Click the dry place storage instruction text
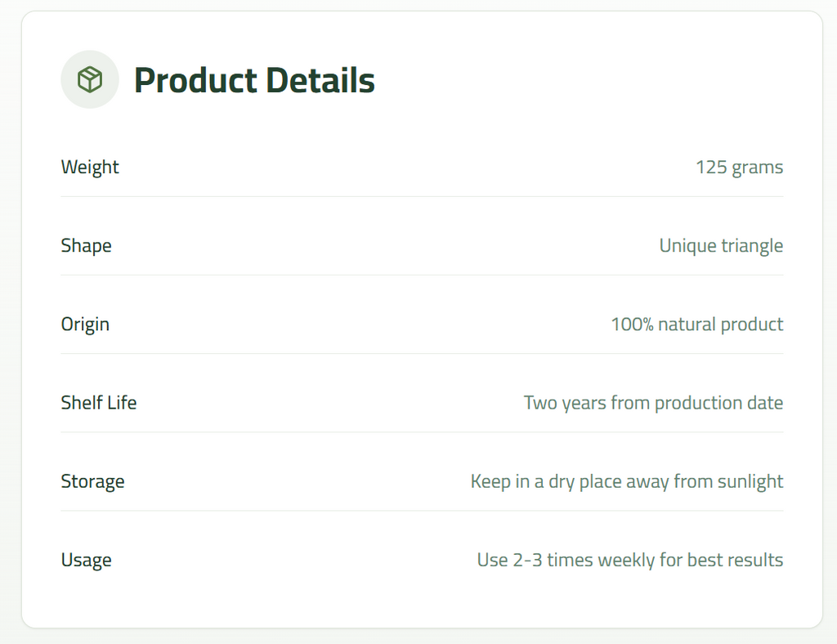Screen dimensions: 837x644 [x=626, y=481]
